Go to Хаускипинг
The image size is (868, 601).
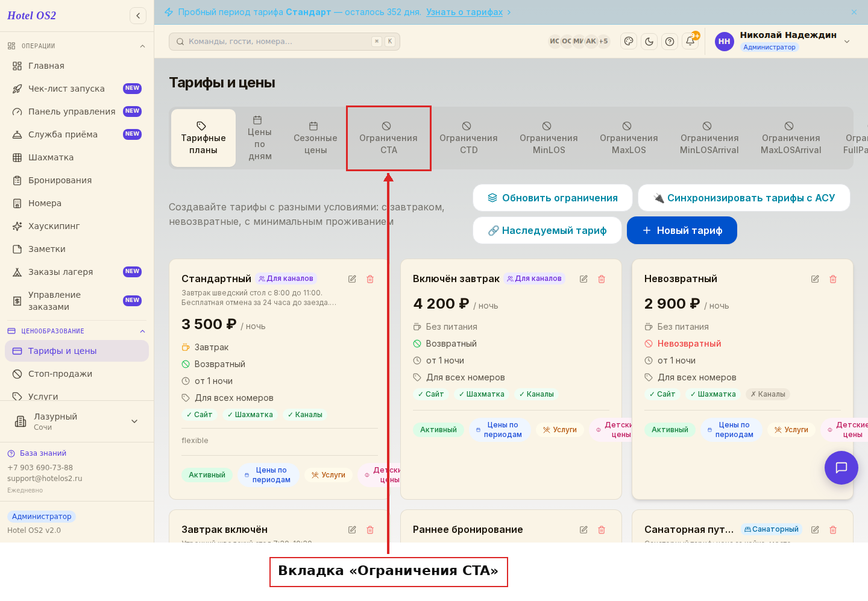click(77, 226)
